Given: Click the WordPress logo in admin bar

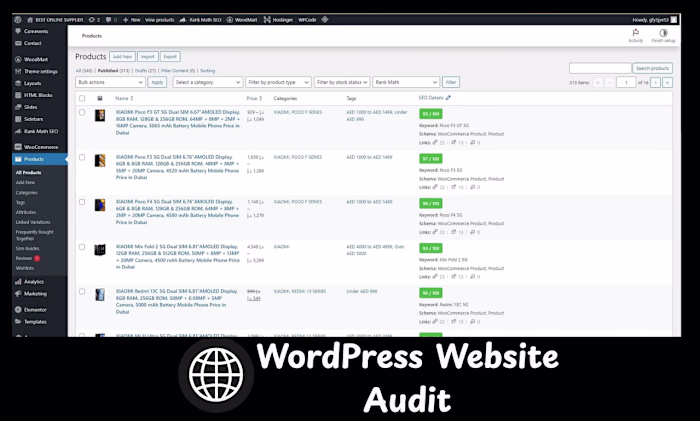Looking at the screenshot, I should click(x=18, y=20).
